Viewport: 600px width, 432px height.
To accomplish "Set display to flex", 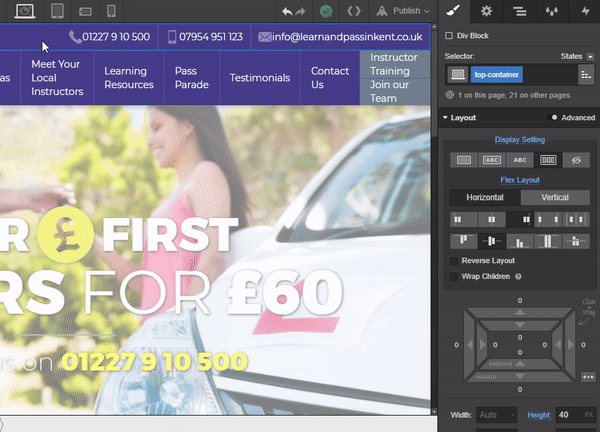I will pyautogui.click(x=548, y=160).
